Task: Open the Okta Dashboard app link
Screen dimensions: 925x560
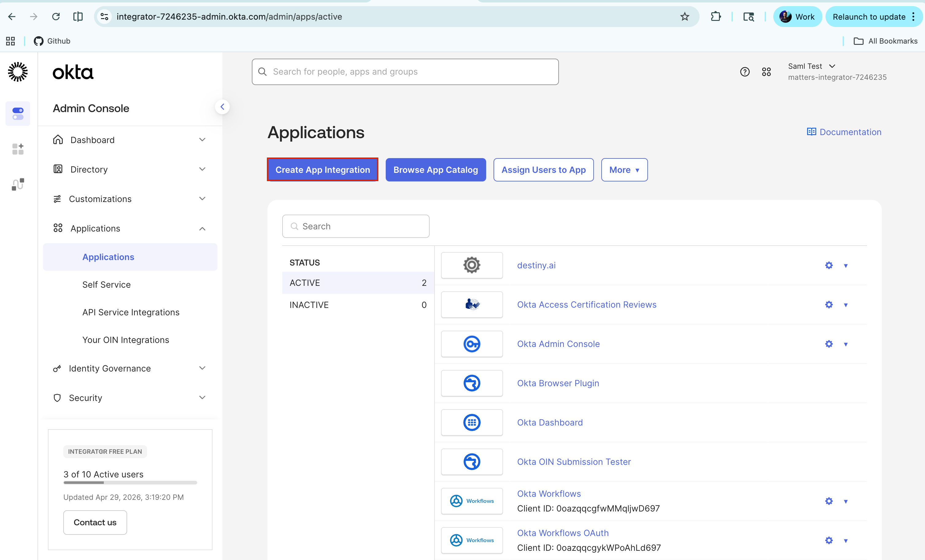Action: coord(550,422)
